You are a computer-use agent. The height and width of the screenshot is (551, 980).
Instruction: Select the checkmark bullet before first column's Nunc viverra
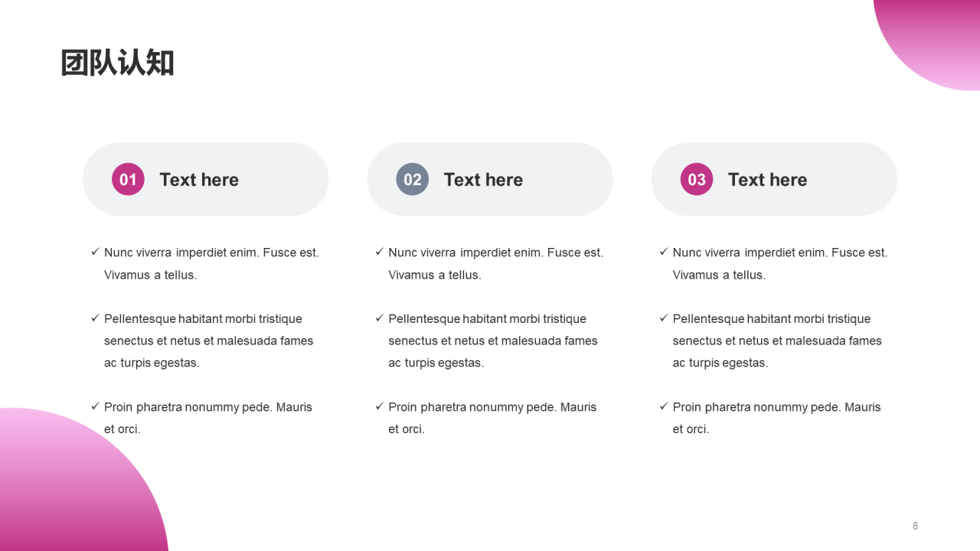pos(95,252)
